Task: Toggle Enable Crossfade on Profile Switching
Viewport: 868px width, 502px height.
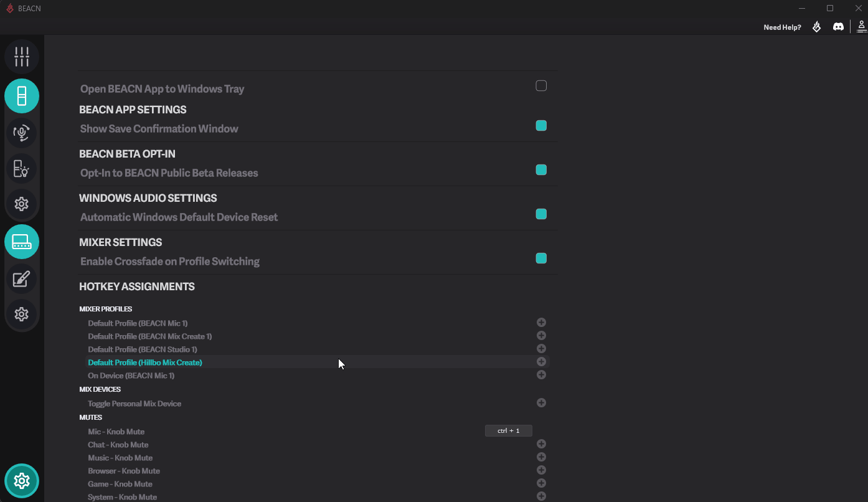Action: coord(541,258)
